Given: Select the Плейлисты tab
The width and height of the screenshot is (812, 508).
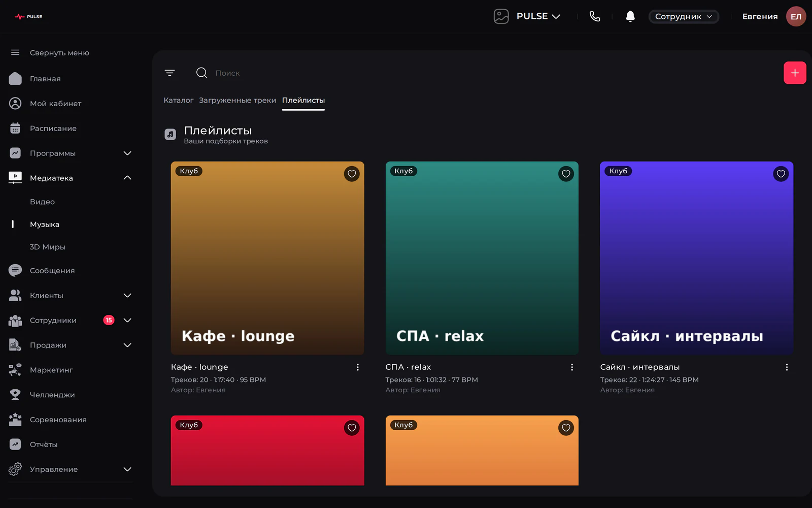Looking at the screenshot, I should coord(303,101).
